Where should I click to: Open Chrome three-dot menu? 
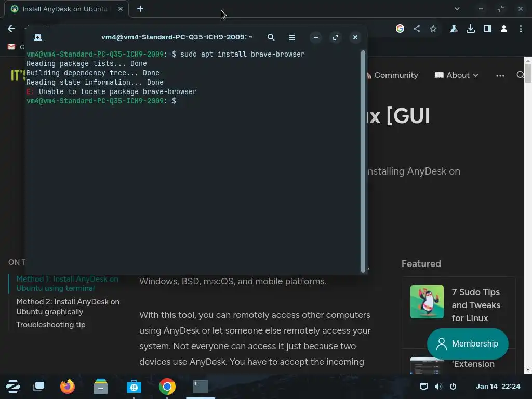[x=521, y=29]
